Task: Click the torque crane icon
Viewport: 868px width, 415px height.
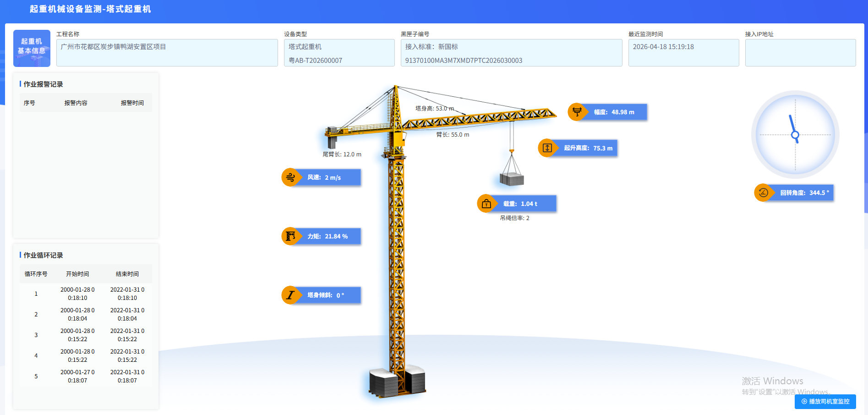Action: (x=290, y=236)
